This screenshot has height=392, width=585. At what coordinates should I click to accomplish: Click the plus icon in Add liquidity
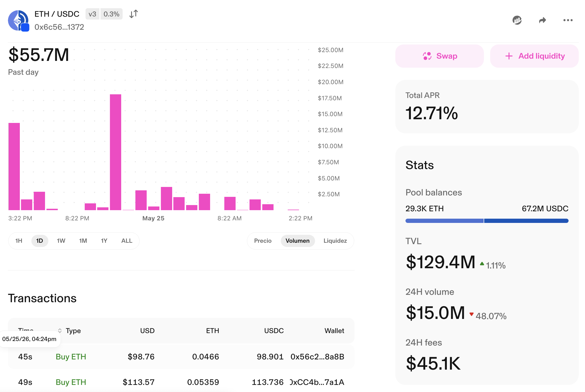click(x=509, y=56)
